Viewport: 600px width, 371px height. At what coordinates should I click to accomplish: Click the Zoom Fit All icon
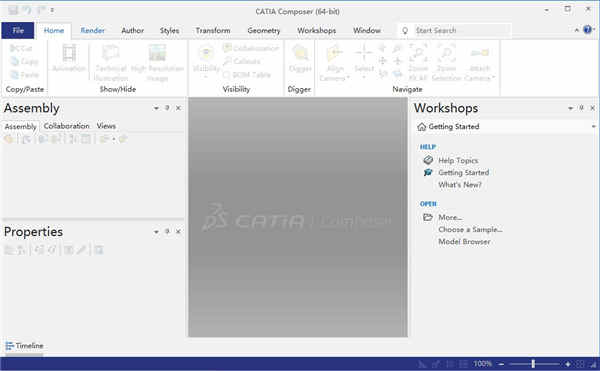point(418,54)
